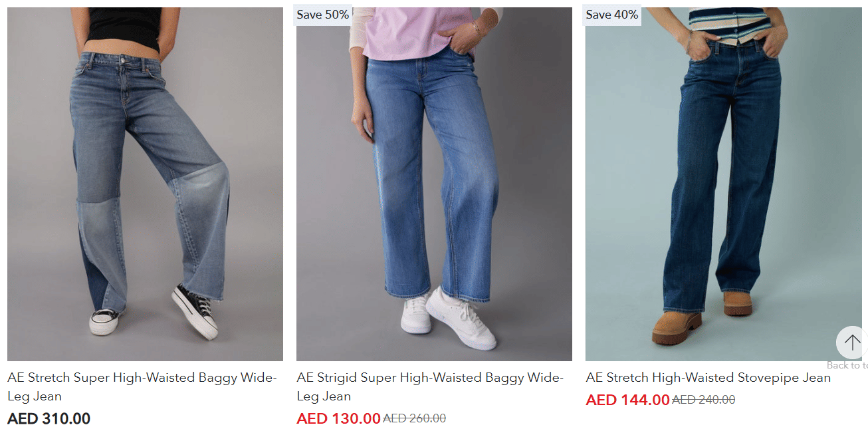Image resolution: width=868 pixels, height=439 pixels.
Task: Click the Back to top arrow icon
Action: tap(851, 343)
